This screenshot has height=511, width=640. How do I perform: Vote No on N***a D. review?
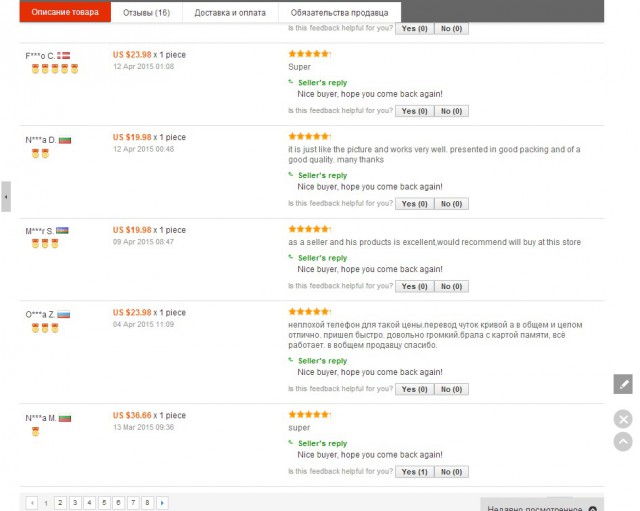pos(451,204)
